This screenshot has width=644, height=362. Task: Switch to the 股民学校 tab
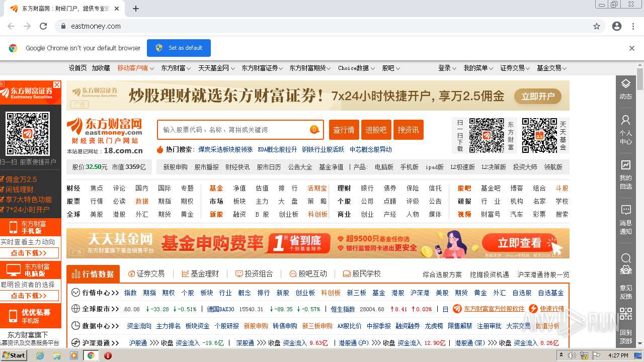[362, 274]
